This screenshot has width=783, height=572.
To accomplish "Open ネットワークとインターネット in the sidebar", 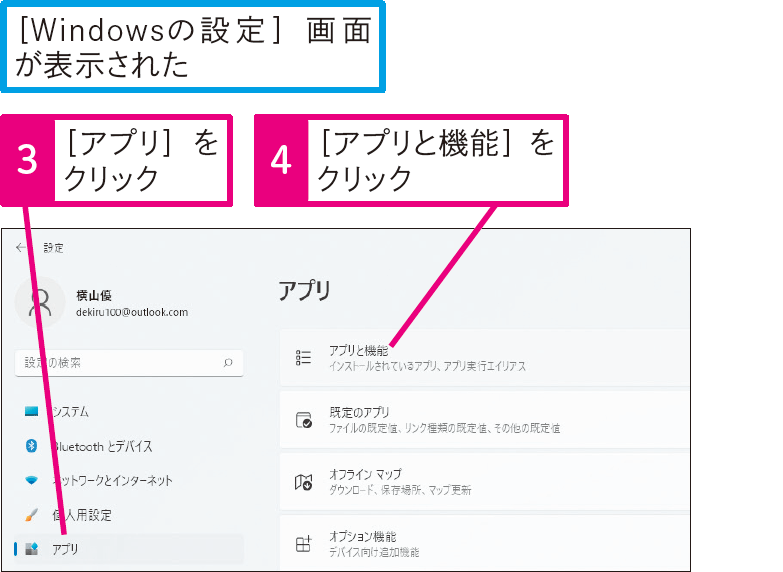I will [x=129, y=481].
